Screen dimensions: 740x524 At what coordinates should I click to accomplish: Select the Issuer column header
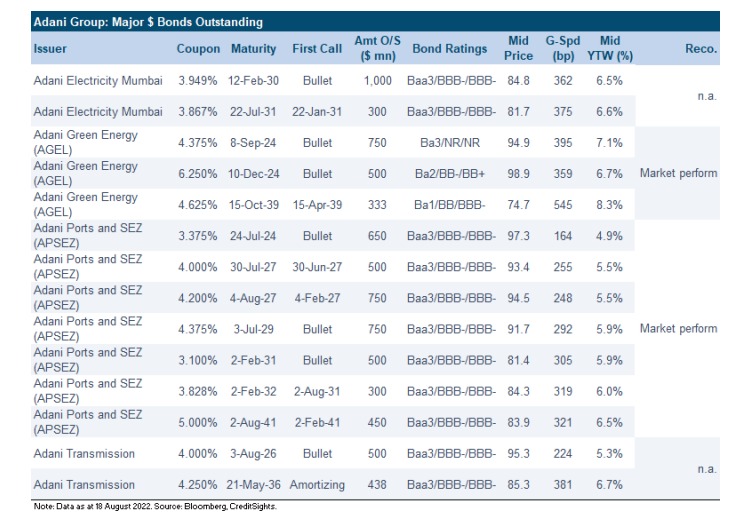click(51, 48)
